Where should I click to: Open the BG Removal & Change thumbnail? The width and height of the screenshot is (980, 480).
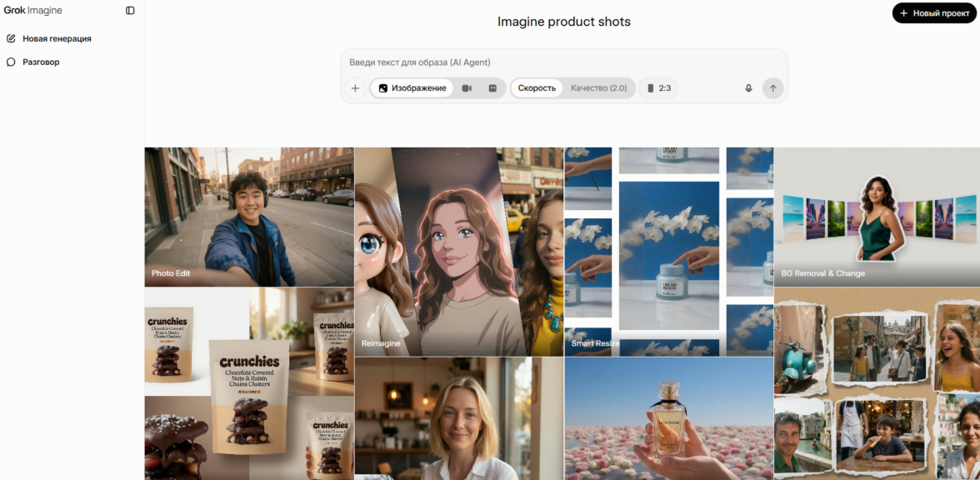877,217
